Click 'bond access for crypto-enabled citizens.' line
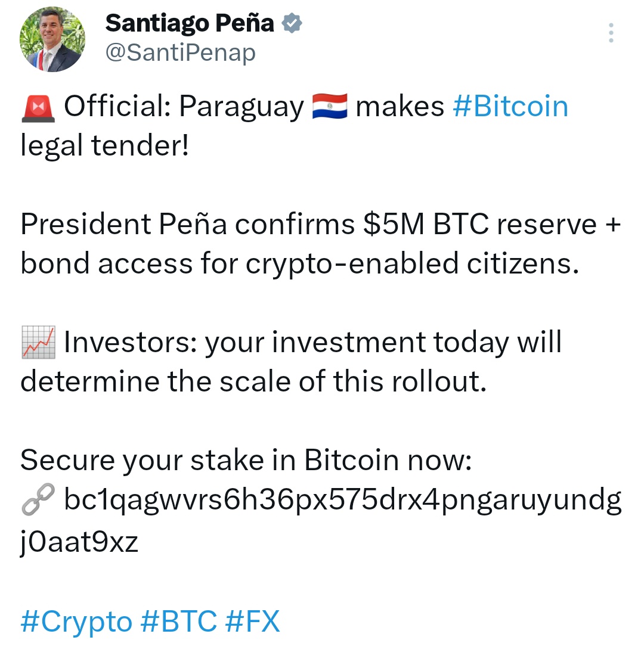Viewport: 644px width, 668px height. point(299,263)
